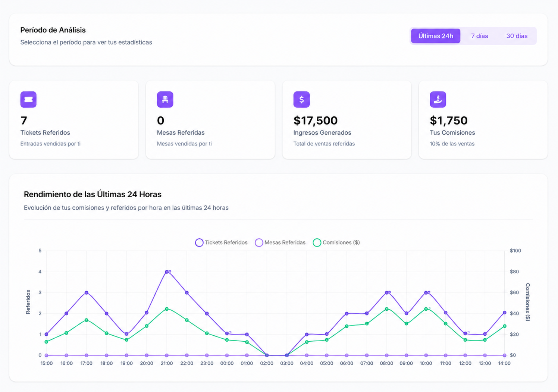Viewport: 558px width, 392px height.
Task: Click the chair icon on Mesas Referidas card
Action: [165, 100]
